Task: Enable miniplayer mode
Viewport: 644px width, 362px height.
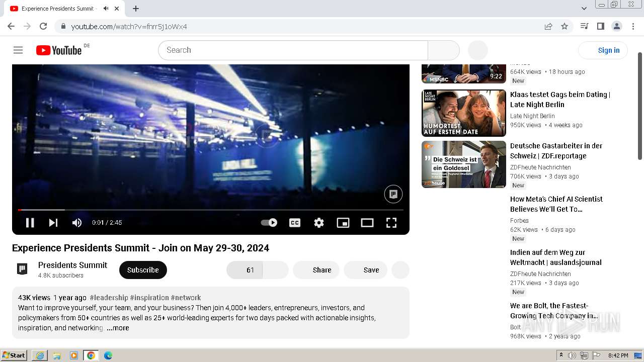Action: (x=343, y=223)
